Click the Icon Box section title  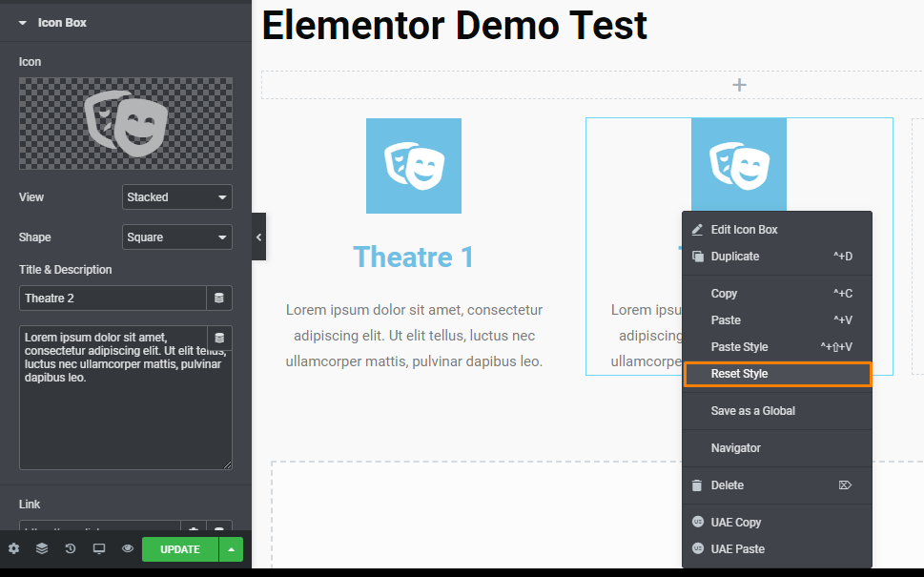click(x=62, y=23)
